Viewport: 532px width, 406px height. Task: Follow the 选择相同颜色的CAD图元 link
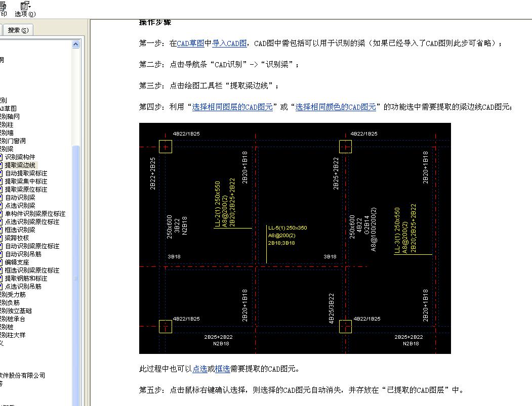[x=336, y=107]
